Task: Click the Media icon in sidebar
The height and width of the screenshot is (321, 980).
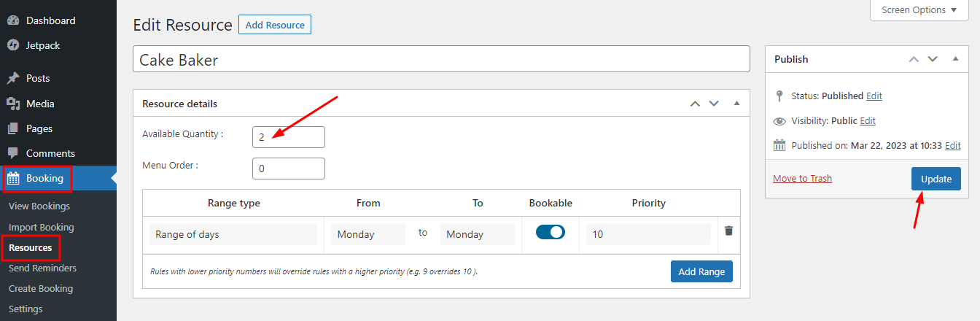Action: (x=13, y=104)
